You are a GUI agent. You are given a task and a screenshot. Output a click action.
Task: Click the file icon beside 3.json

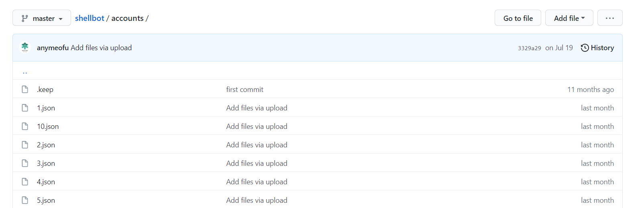click(x=25, y=163)
